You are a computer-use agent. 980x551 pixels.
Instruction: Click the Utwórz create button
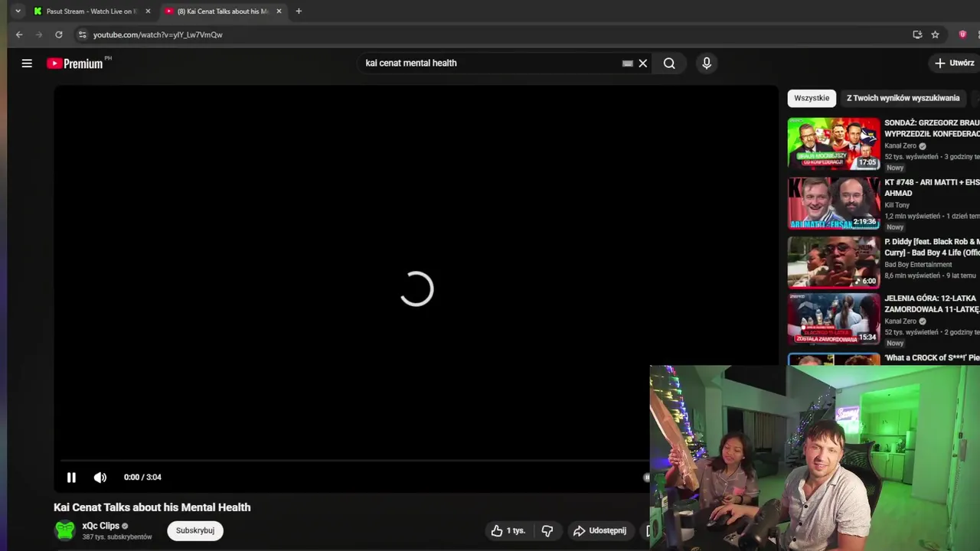[954, 64]
